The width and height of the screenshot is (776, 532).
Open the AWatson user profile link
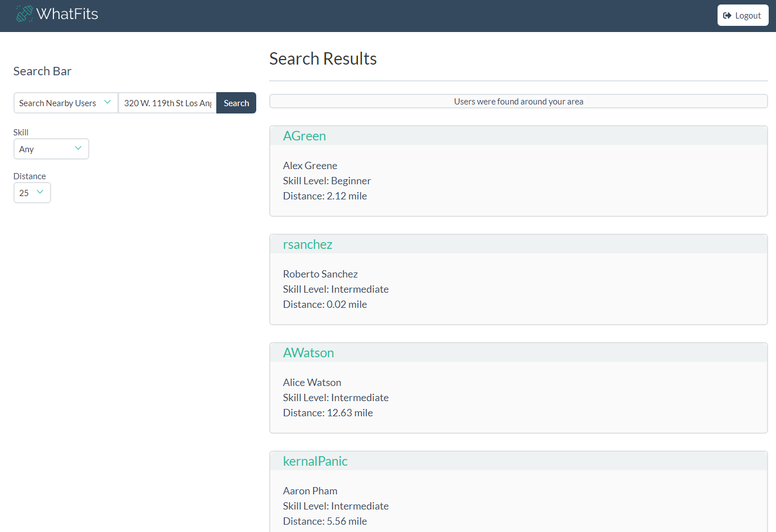click(308, 353)
